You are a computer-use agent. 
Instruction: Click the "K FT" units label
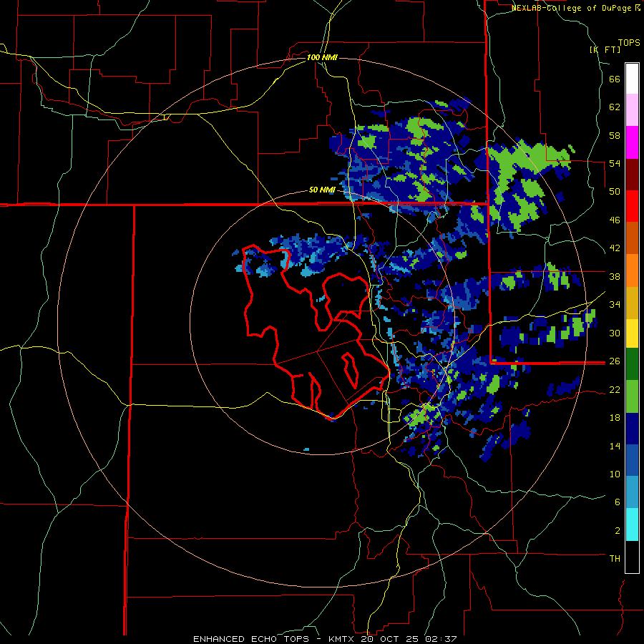point(605,49)
